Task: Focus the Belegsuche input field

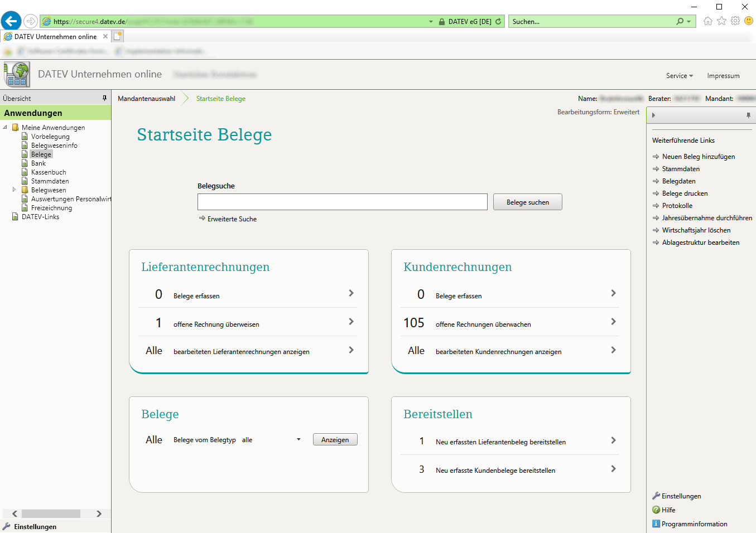Action: point(343,202)
